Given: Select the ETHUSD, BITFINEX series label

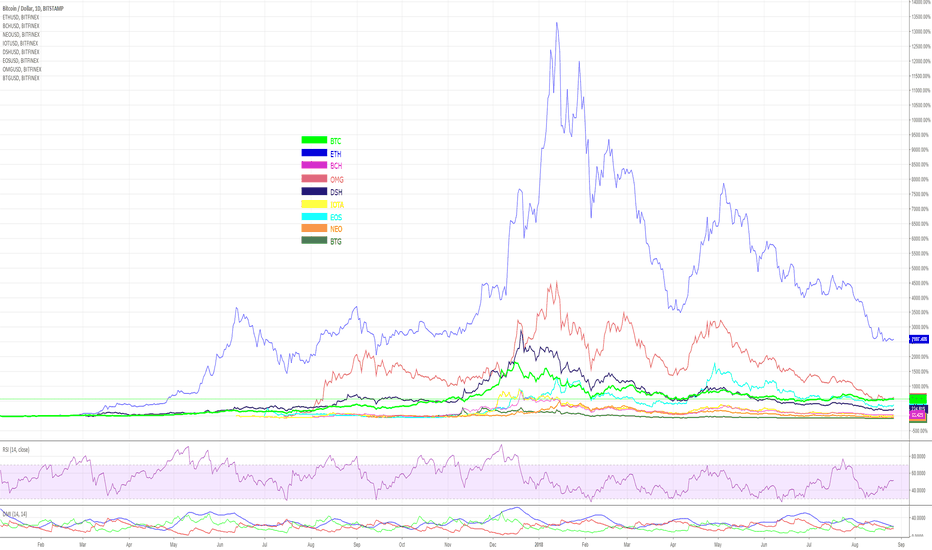Looking at the screenshot, I should click(x=21, y=17).
